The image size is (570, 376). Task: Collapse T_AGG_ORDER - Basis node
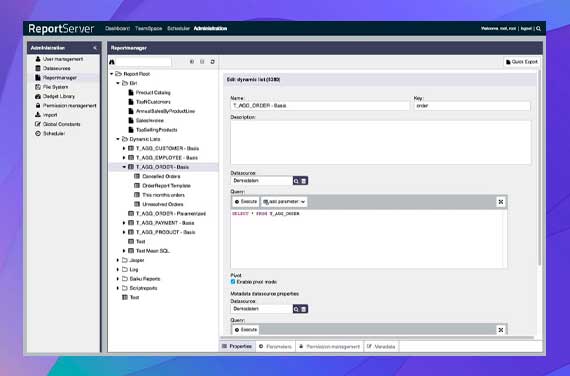point(124,167)
